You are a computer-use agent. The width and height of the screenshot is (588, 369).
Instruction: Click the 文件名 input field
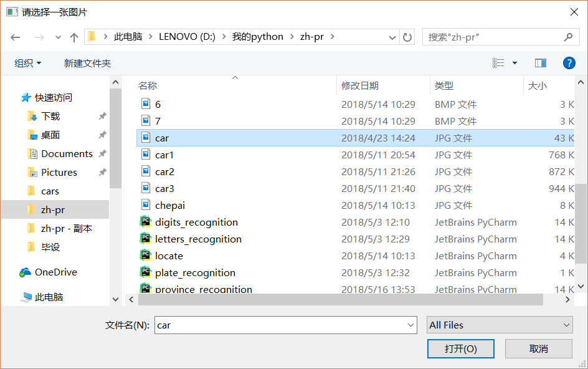click(x=286, y=325)
